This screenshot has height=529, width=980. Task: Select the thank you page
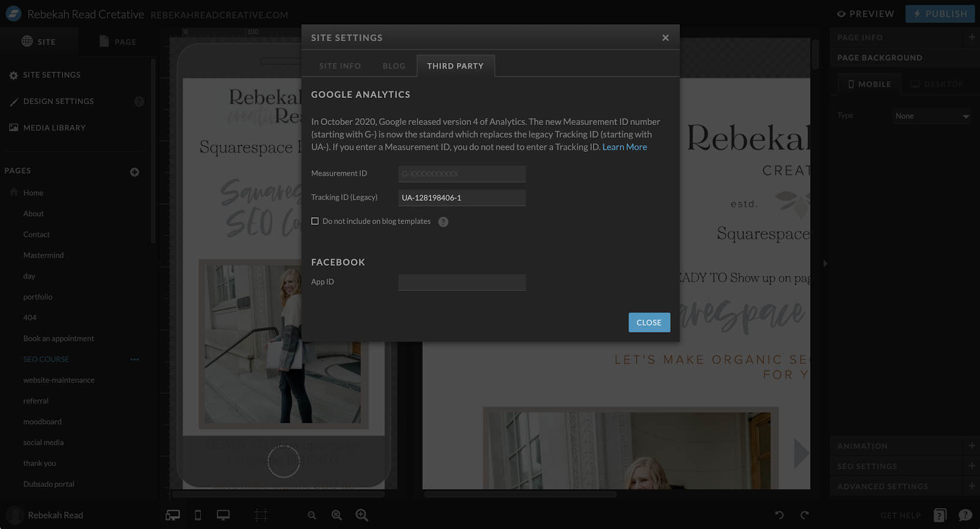point(39,463)
